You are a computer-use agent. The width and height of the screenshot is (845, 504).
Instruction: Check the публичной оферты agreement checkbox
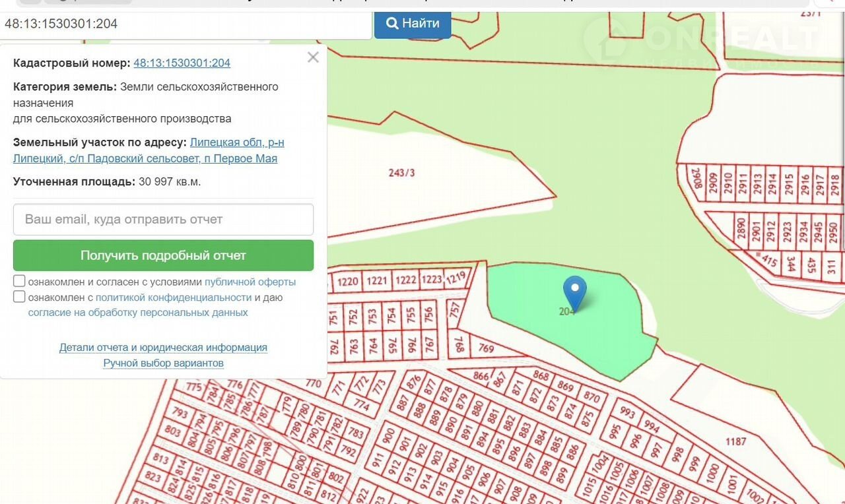point(19,282)
